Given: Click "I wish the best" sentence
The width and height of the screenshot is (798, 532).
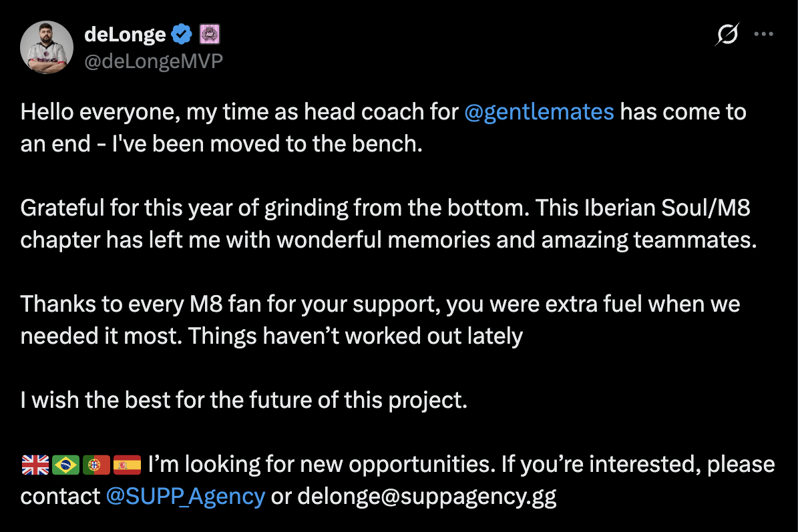Looking at the screenshot, I should 242,400.
